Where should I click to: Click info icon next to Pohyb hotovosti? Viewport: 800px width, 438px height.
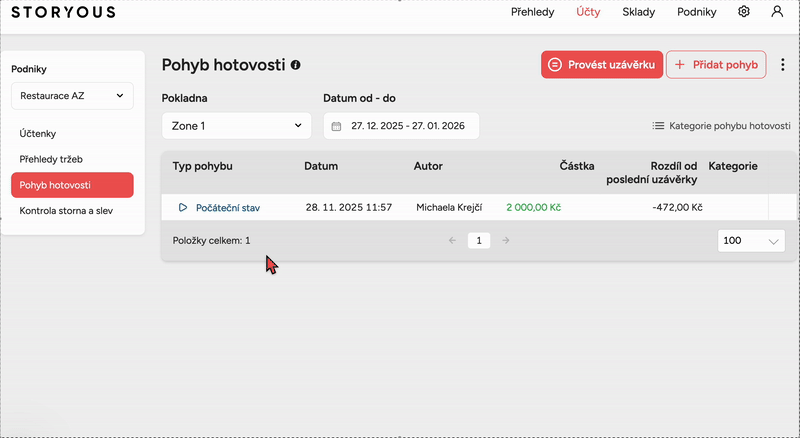pos(295,65)
